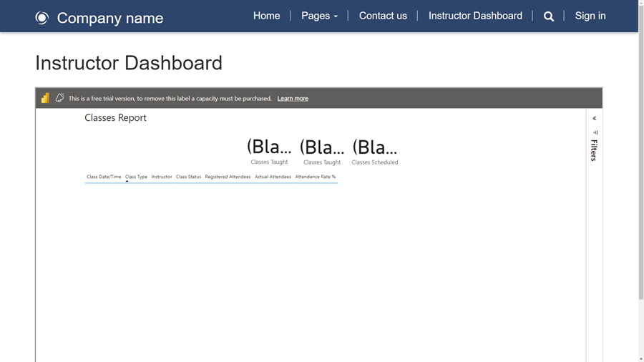Click the bell notification icon in banner

pos(60,98)
